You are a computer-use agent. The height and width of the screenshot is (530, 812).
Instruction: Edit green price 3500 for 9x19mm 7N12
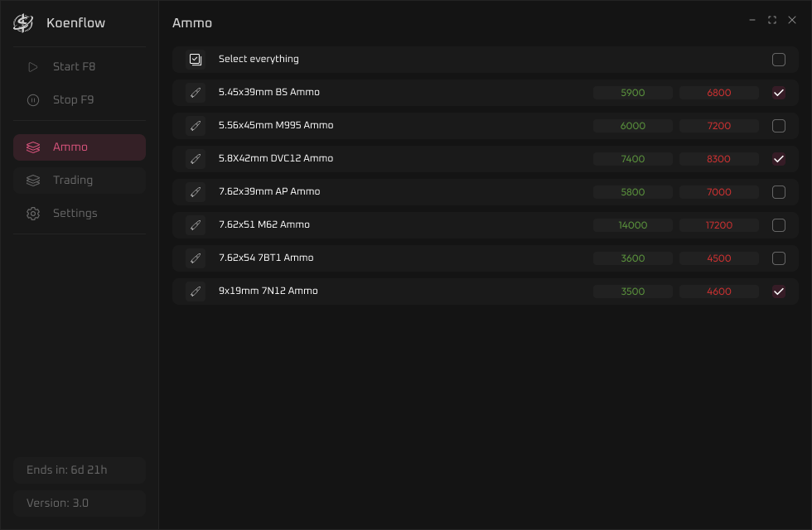pos(633,291)
